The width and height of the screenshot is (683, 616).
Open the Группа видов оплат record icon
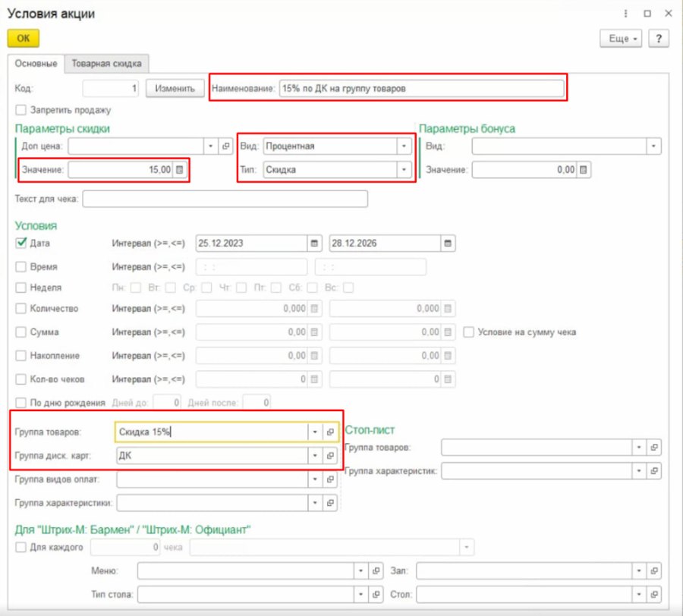point(330,479)
